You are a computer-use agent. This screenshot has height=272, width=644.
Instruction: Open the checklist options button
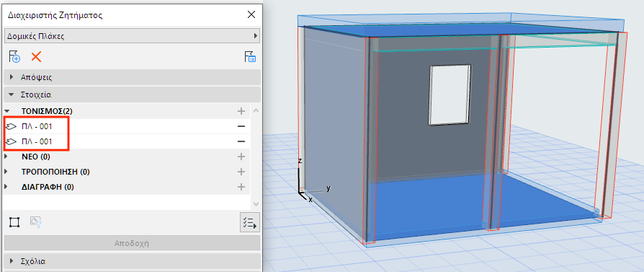pyautogui.click(x=250, y=222)
